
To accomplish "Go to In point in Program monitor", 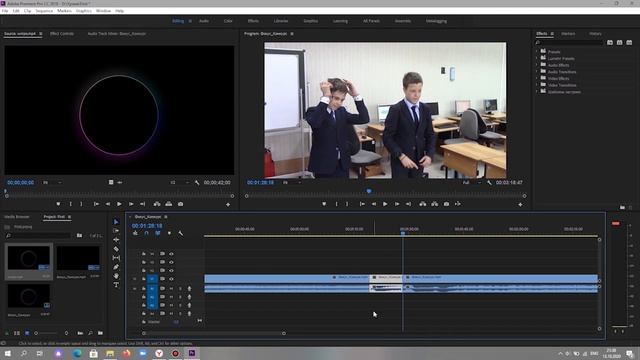I will [x=362, y=204].
